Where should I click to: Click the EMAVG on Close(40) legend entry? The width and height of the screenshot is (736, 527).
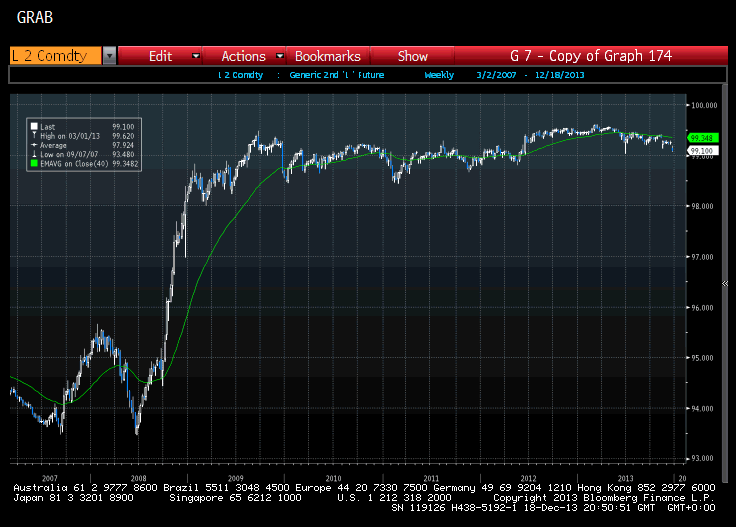[84, 163]
